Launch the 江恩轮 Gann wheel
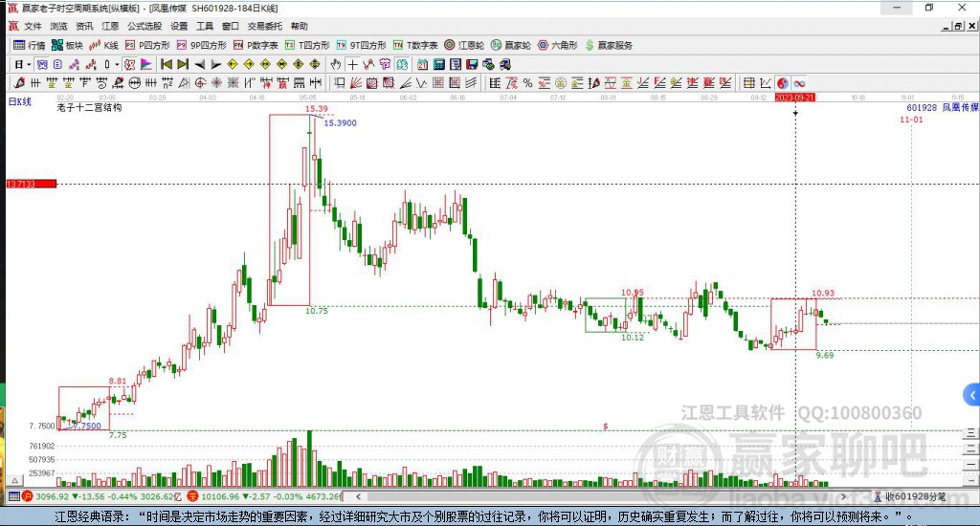980x526 pixels. point(464,45)
